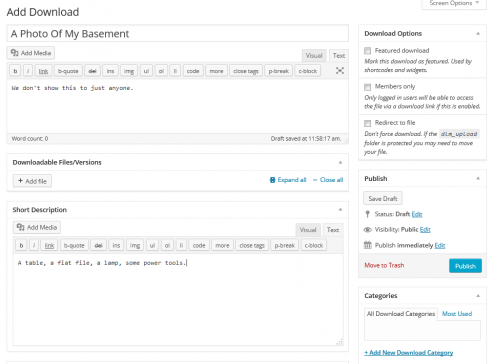Click ul button in main editor toolbar
The height and width of the screenshot is (364, 494).
[x=146, y=71]
